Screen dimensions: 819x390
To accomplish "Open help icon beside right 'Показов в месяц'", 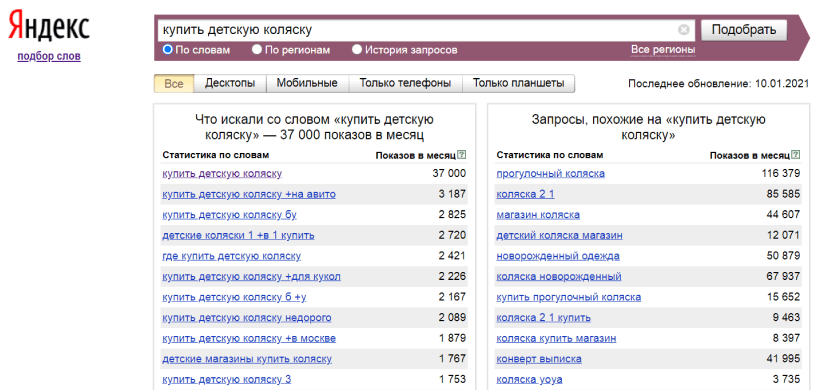I will click(795, 155).
